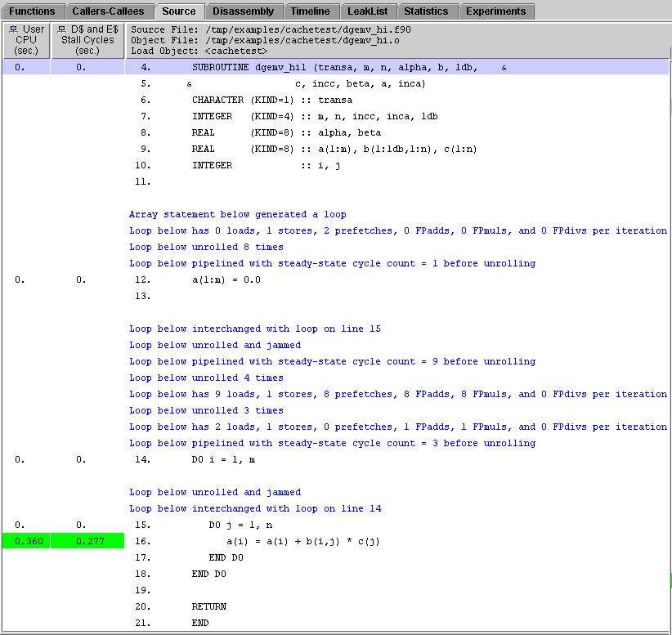Select line 21 END statement
672x635 pixels.
pyautogui.click(x=200, y=623)
